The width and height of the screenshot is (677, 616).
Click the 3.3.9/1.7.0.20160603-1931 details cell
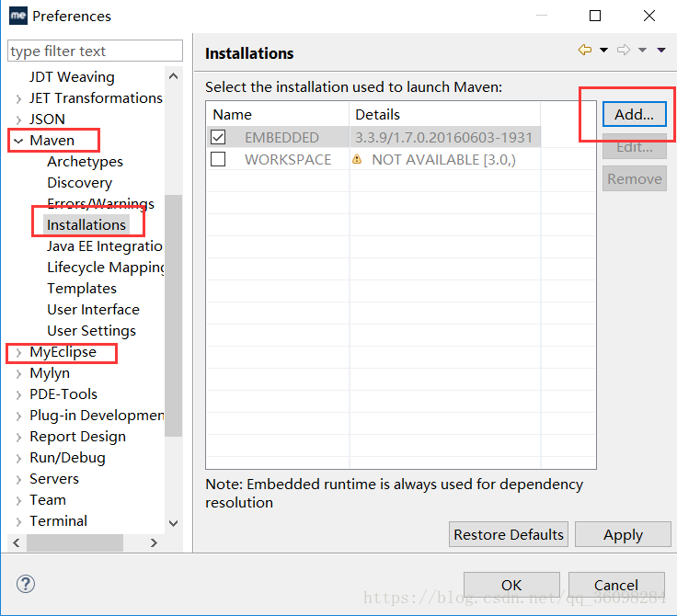444,137
